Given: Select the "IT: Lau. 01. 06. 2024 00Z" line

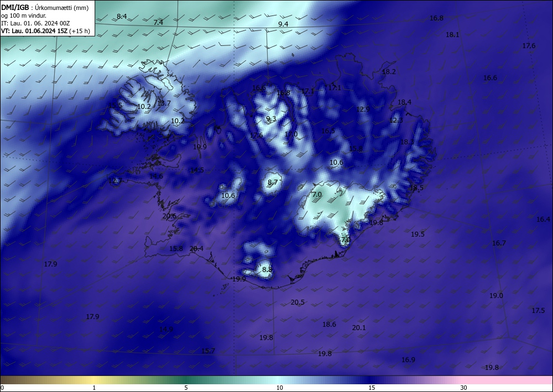Looking at the screenshot, I should (x=35, y=23).
